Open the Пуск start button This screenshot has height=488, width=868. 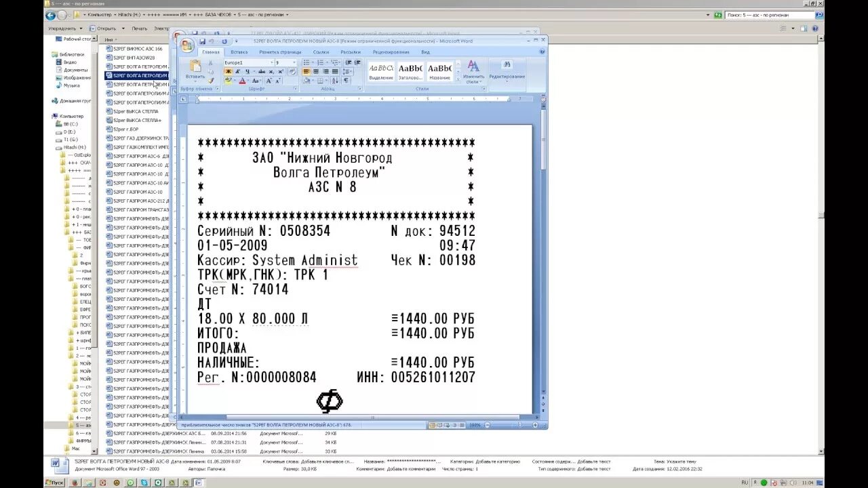click(x=54, y=483)
